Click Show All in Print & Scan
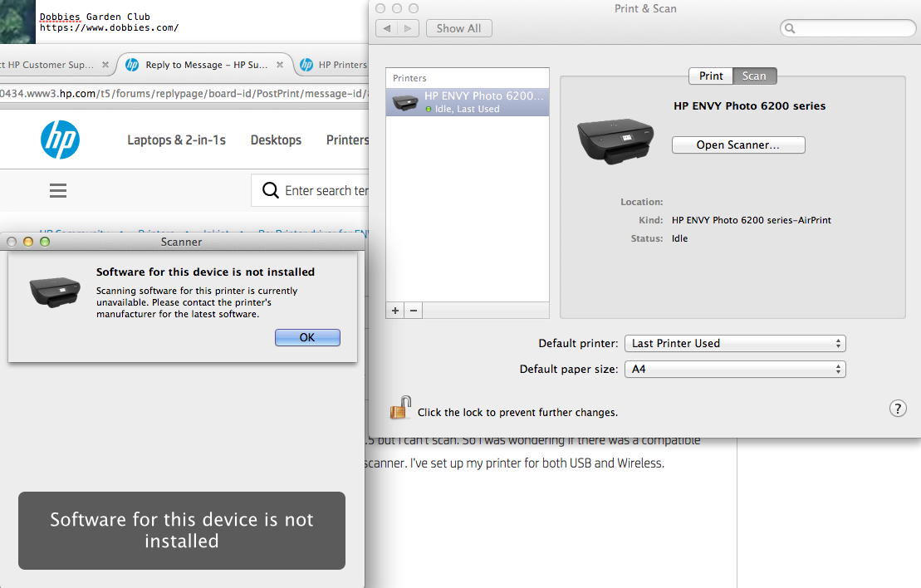This screenshot has width=921, height=588. click(458, 28)
